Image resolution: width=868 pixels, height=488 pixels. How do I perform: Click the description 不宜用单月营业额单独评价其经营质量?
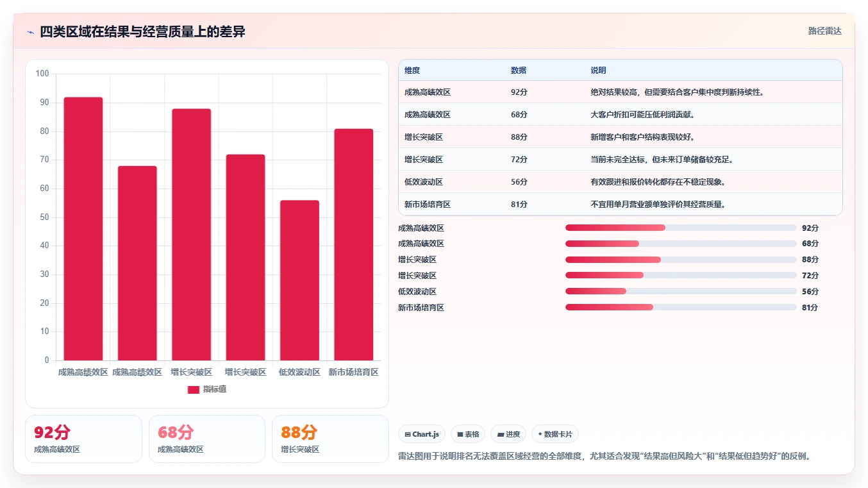click(x=658, y=205)
